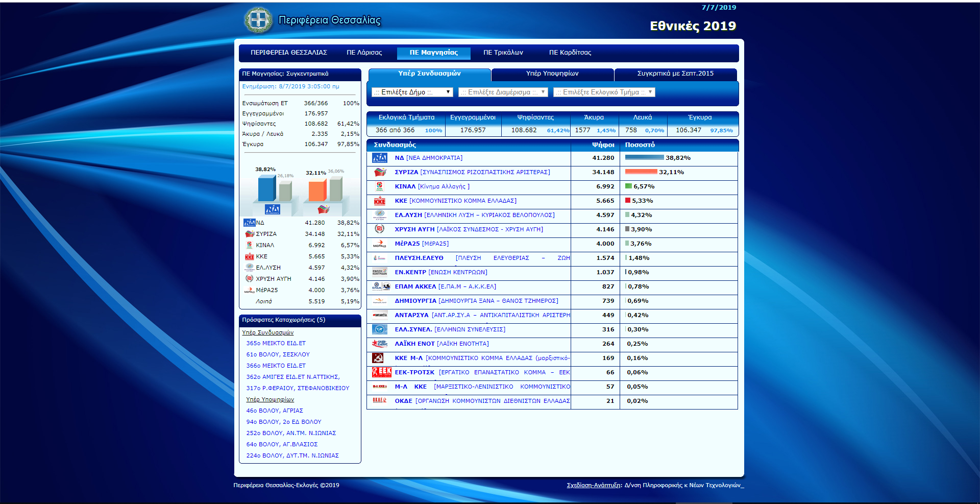Open the Επιλέξτε Διαμέρισμα dropdown
Image resolution: width=980 pixels, height=504 pixels.
pos(503,92)
